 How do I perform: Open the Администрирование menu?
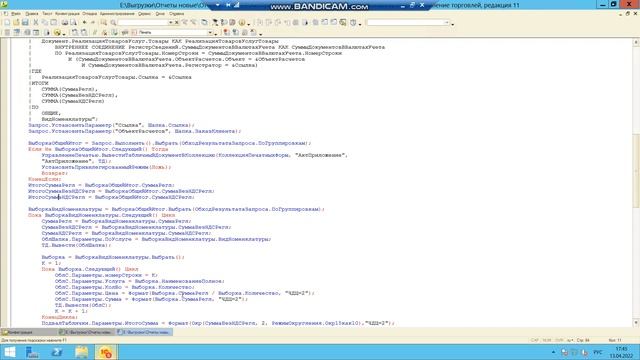coord(117,14)
